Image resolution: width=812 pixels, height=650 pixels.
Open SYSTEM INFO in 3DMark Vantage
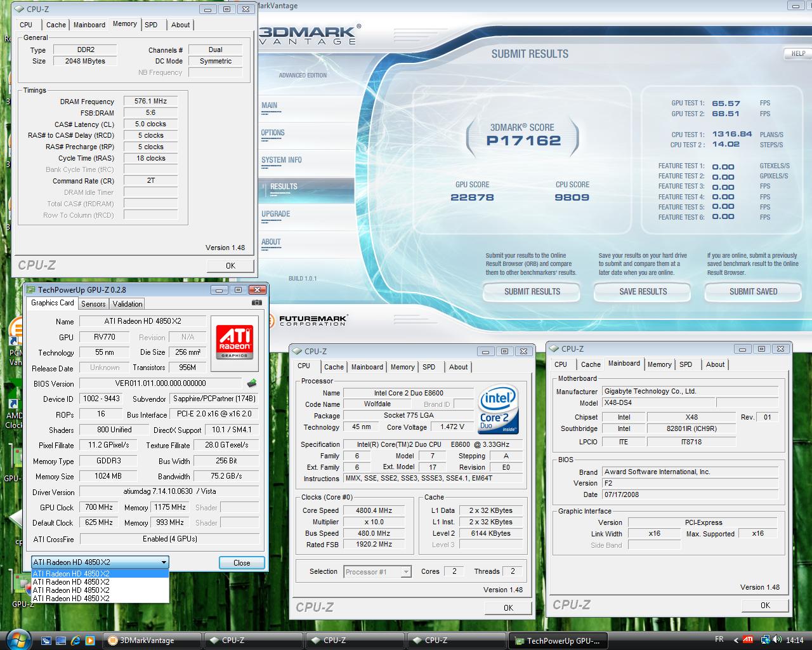coord(282,160)
